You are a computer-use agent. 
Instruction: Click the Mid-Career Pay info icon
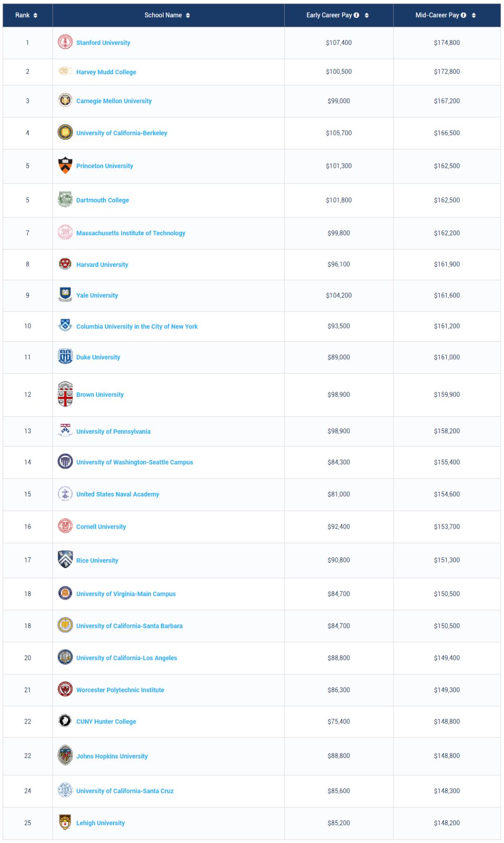click(x=463, y=15)
